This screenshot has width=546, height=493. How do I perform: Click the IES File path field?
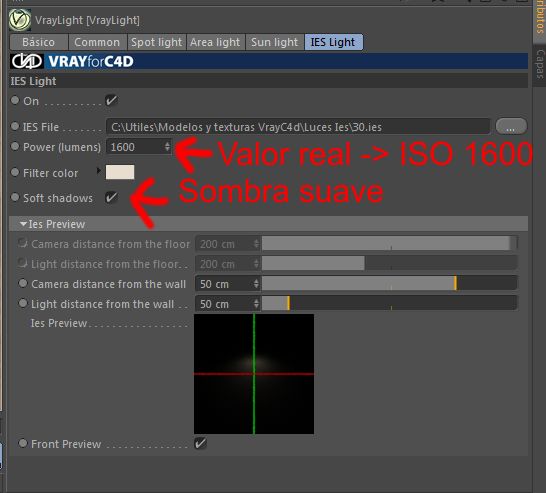(298, 127)
